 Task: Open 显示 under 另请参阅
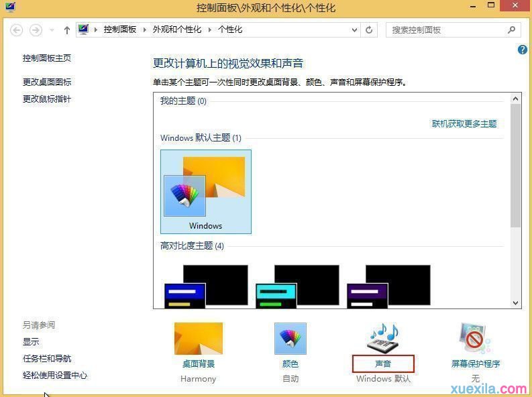[x=31, y=341]
